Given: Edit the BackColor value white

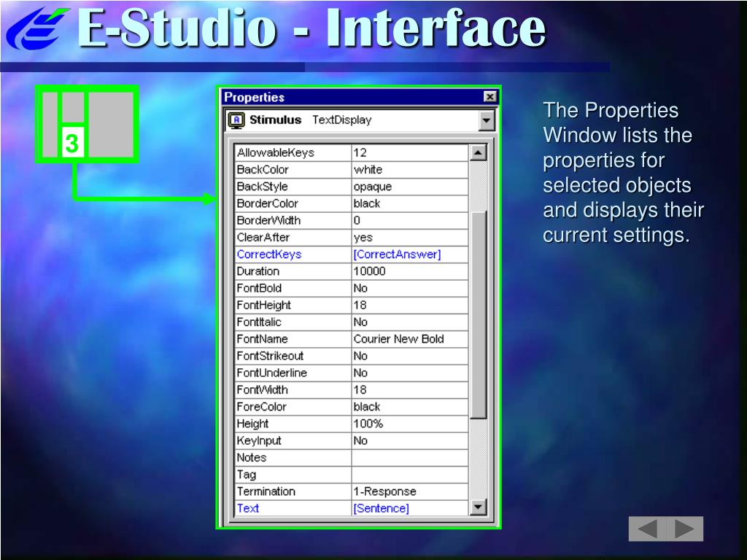Looking at the screenshot, I should point(410,169).
